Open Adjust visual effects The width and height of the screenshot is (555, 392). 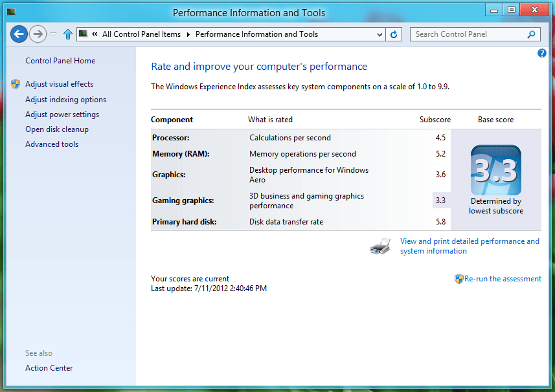(59, 84)
